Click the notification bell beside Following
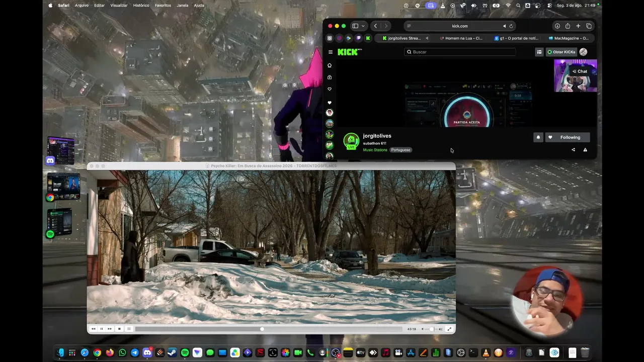 pos(538,137)
